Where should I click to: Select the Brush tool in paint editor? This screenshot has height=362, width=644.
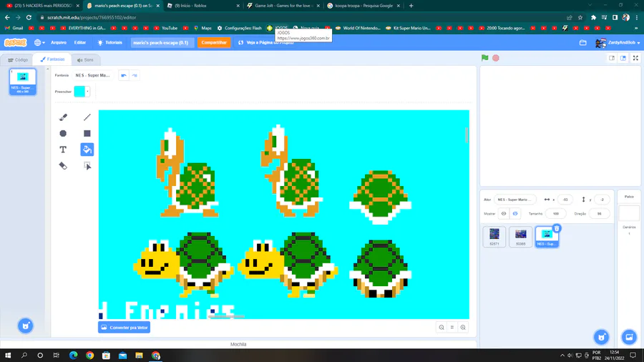click(x=63, y=117)
